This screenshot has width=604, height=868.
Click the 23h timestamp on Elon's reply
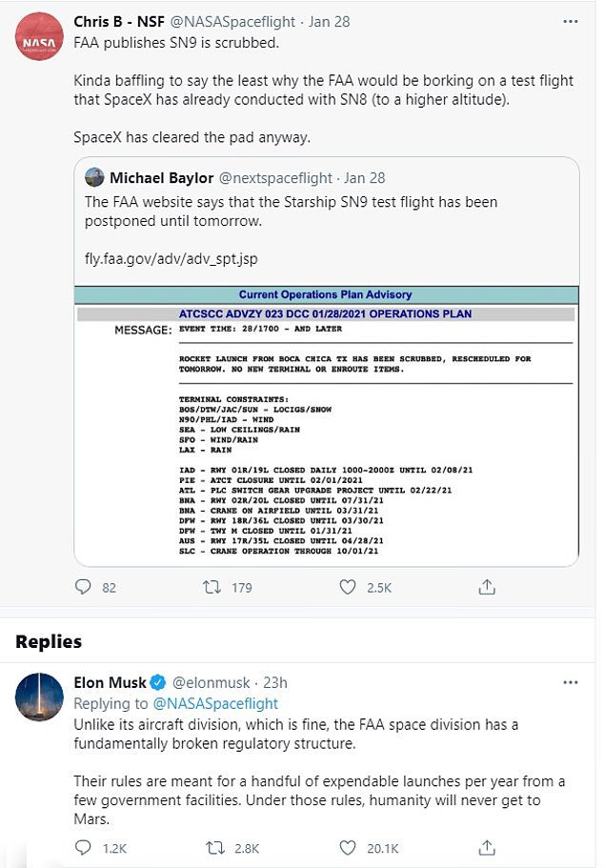(x=272, y=683)
